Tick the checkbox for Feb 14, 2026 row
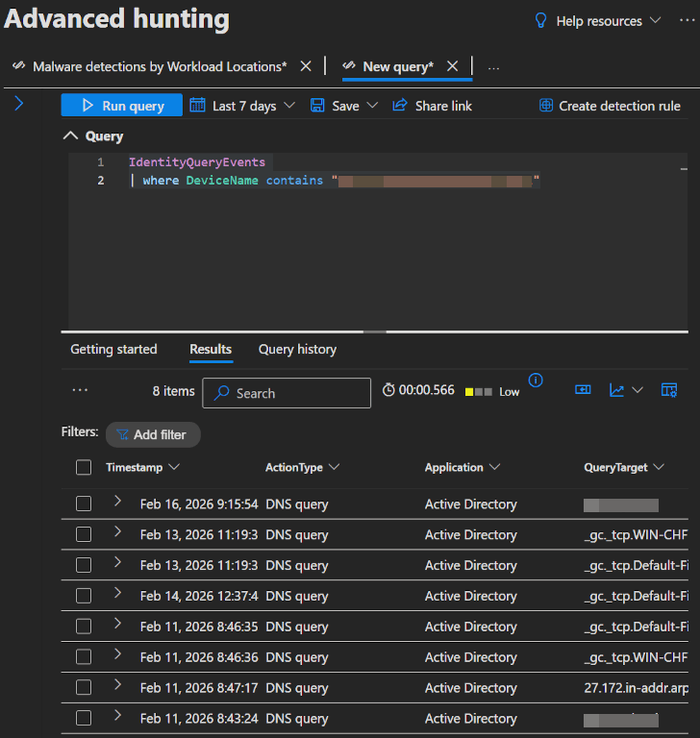 [84, 597]
